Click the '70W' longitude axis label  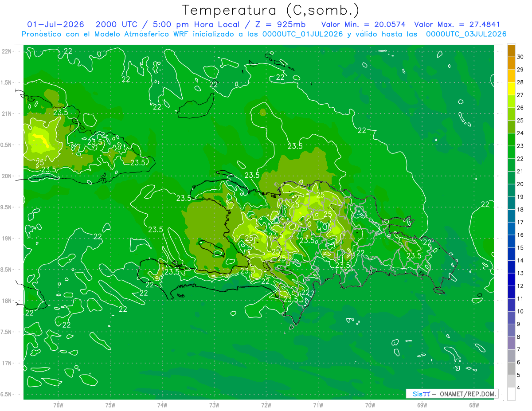(x=370, y=405)
